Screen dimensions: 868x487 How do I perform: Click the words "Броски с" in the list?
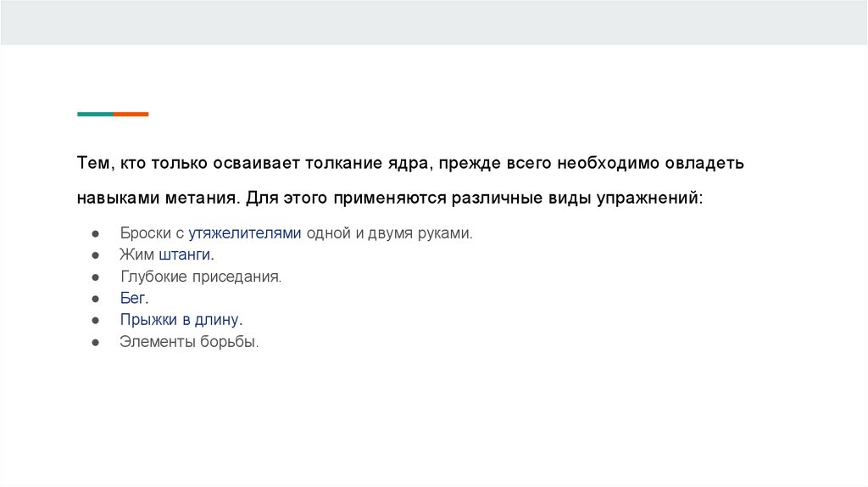coord(152,232)
